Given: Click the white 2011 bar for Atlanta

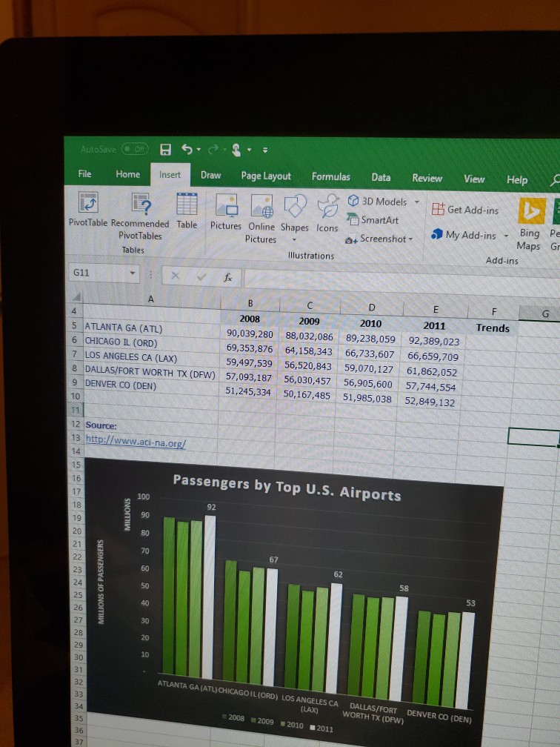Looking at the screenshot, I should coord(208,597).
